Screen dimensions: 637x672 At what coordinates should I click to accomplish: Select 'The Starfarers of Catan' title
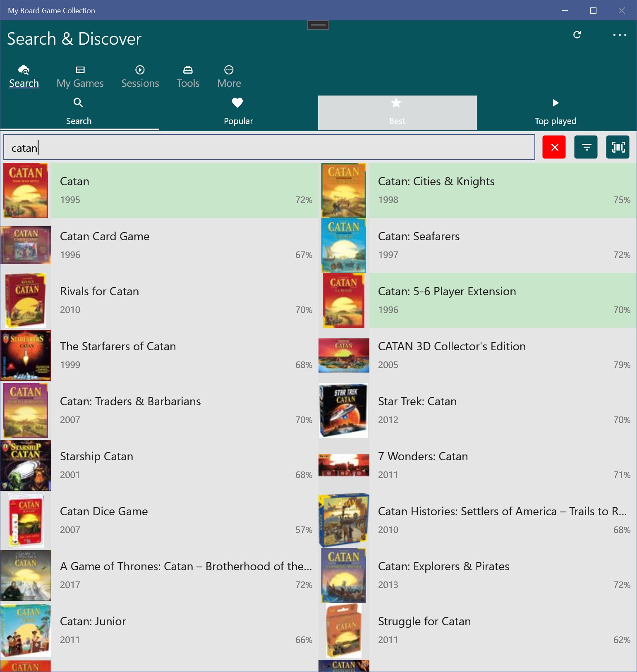[118, 347]
